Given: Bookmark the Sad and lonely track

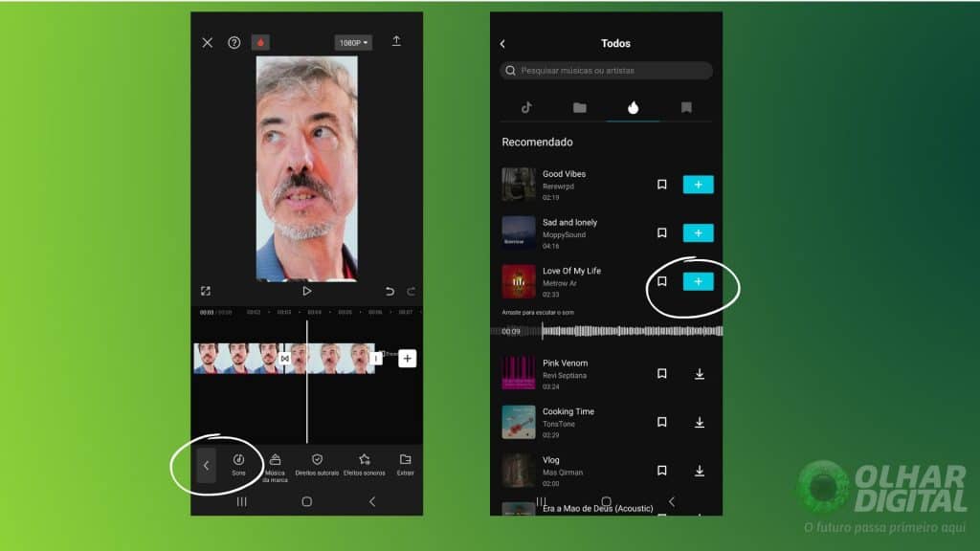Looking at the screenshot, I should [661, 232].
